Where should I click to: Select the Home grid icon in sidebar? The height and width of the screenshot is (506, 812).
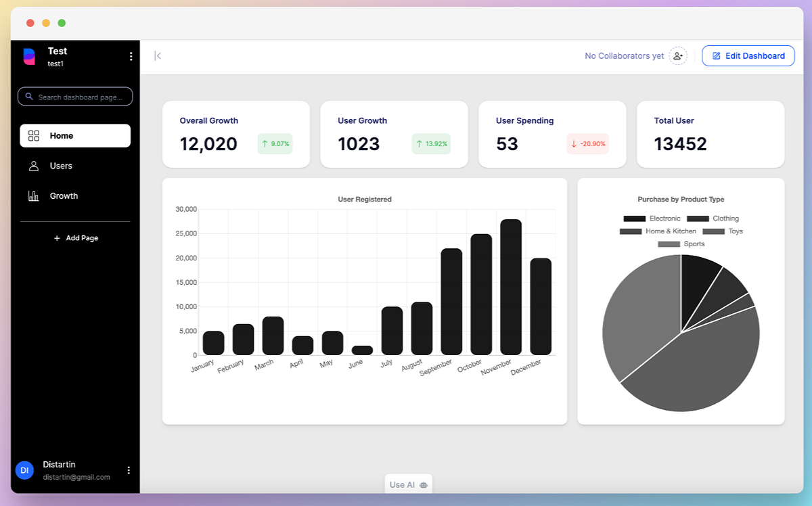tap(34, 135)
